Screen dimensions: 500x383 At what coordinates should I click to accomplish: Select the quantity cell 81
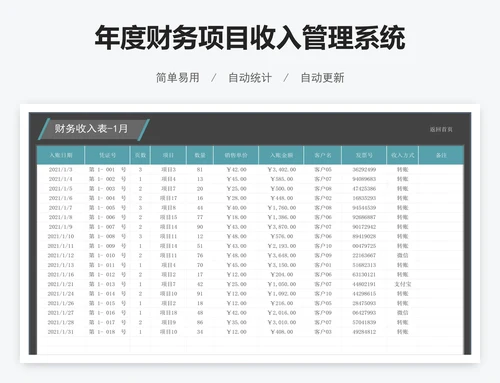(200, 170)
